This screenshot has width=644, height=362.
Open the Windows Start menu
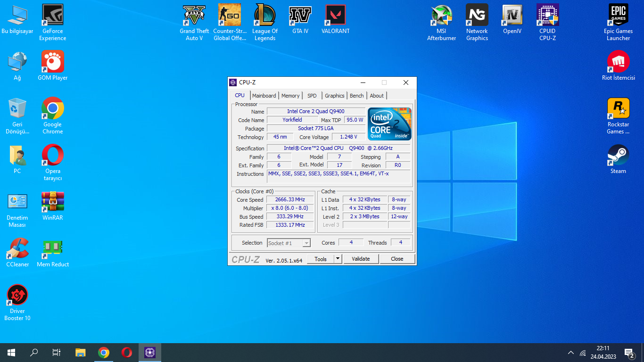pos(11,353)
